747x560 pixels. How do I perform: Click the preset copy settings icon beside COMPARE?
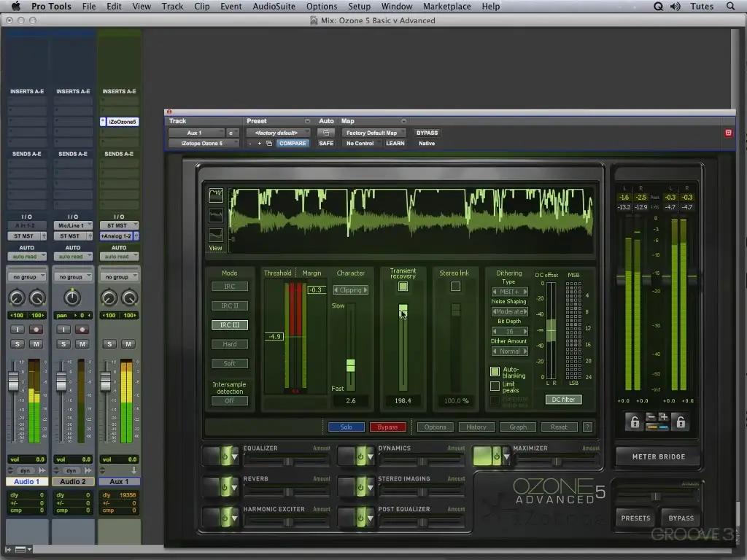269,144
